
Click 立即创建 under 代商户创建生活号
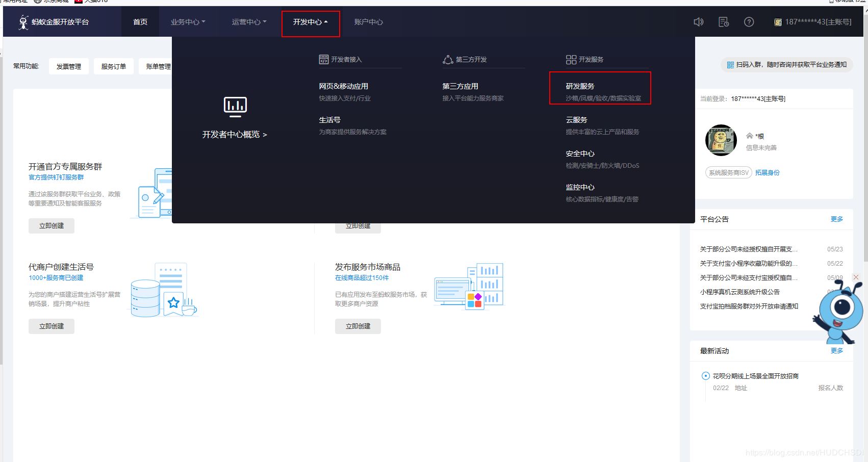51,326
